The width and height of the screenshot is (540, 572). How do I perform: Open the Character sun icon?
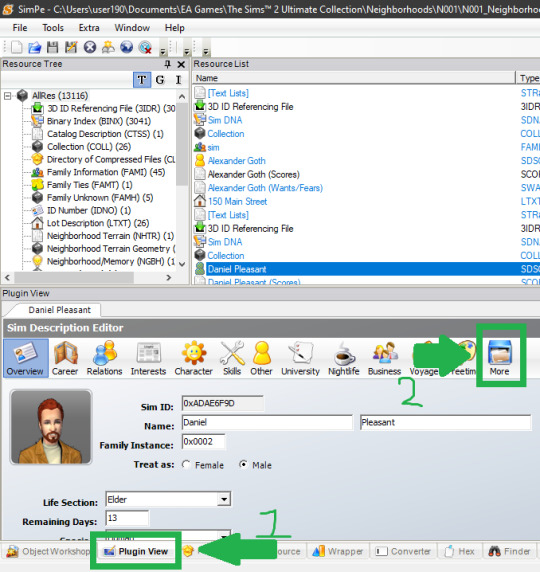tap(193, 358)
